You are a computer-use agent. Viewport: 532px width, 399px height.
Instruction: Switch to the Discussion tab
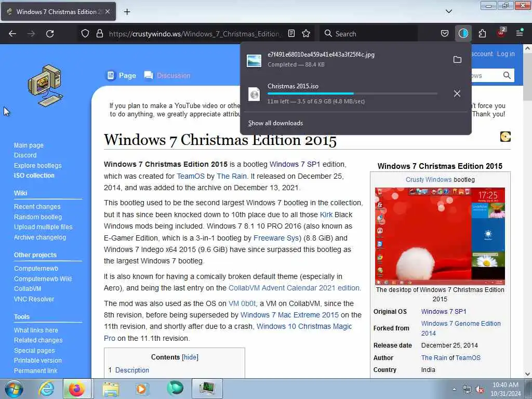[x=167, y=75]
